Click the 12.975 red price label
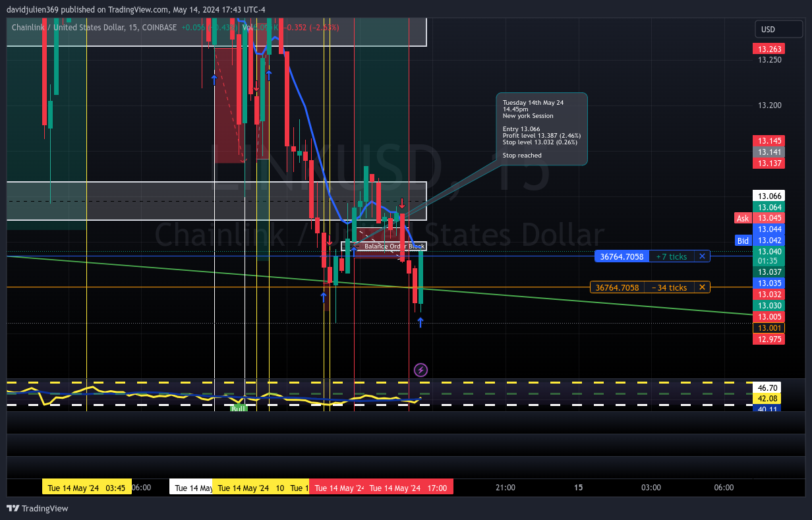 pyautogui.click(x=768, y=339)
